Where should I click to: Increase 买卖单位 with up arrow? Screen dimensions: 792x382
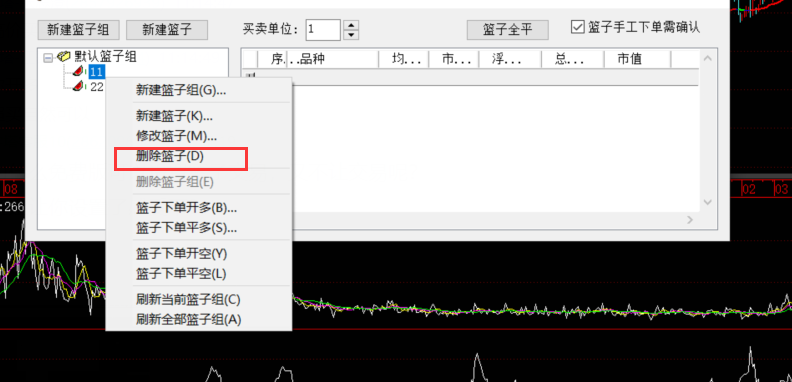pos(351,24)
